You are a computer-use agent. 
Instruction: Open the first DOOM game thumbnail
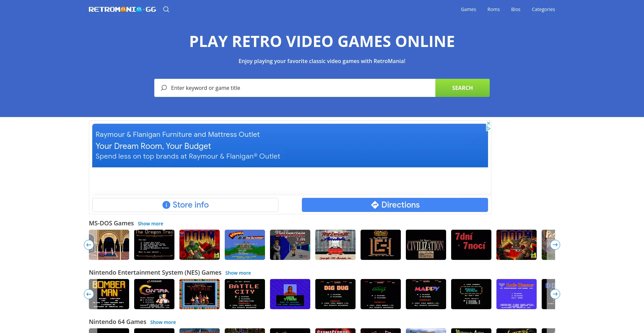[x=200, y=245]
